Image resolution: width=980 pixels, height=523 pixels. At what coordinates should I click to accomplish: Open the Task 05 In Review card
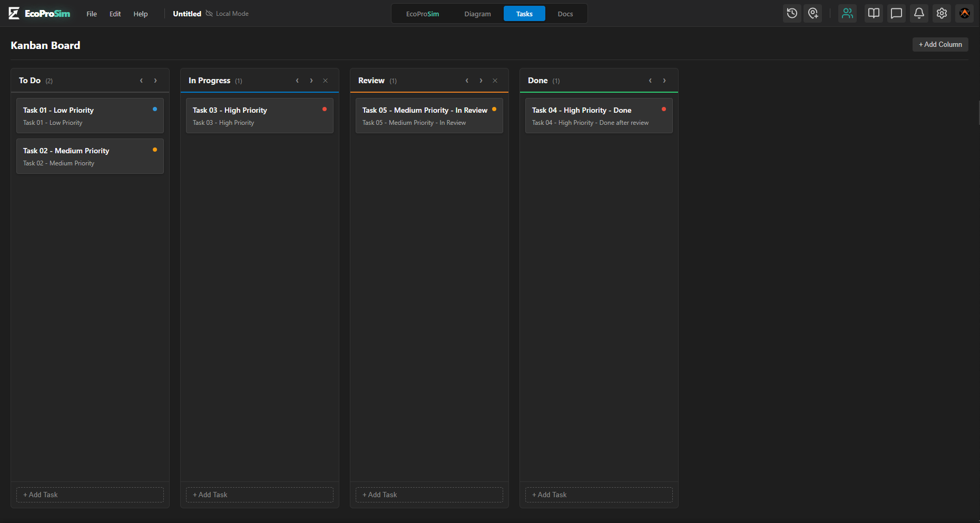pos(429,115)
